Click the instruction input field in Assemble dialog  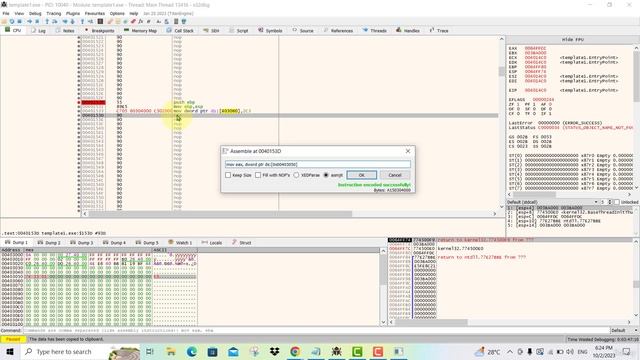click(318, 164)
